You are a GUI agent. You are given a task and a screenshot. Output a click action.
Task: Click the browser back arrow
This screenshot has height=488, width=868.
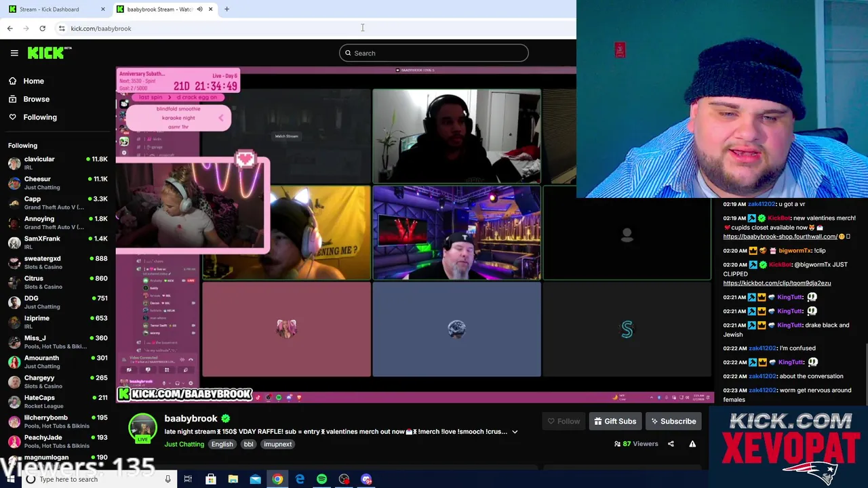[9, 28]
